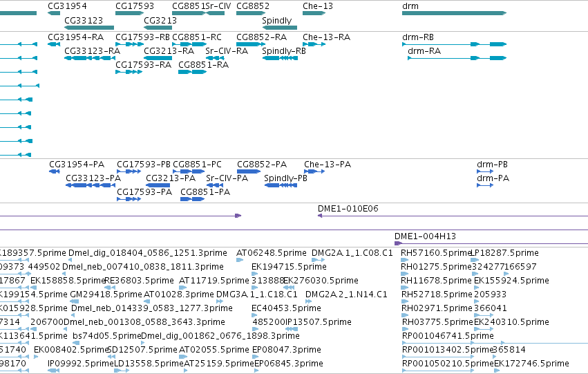
Task: Click the CG33123-RA transcript label
Action: point(93,51)
